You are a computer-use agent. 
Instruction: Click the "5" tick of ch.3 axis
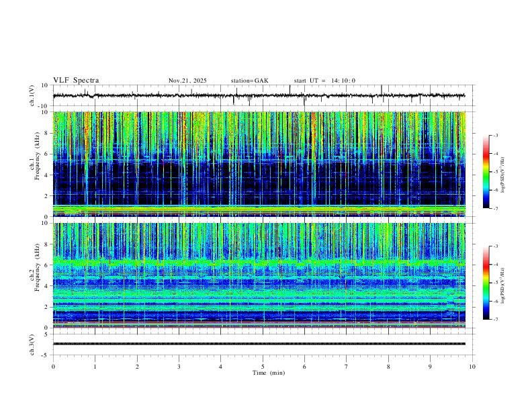47,334
